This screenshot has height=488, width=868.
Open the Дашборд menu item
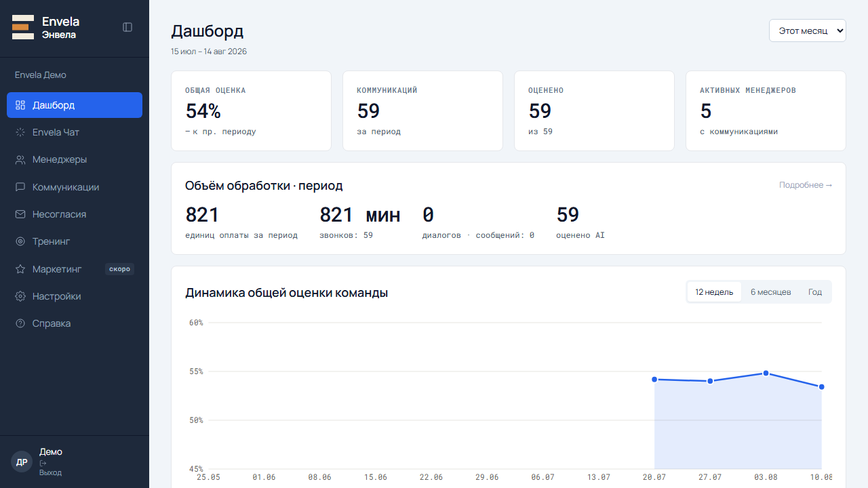tap(75, 105)
